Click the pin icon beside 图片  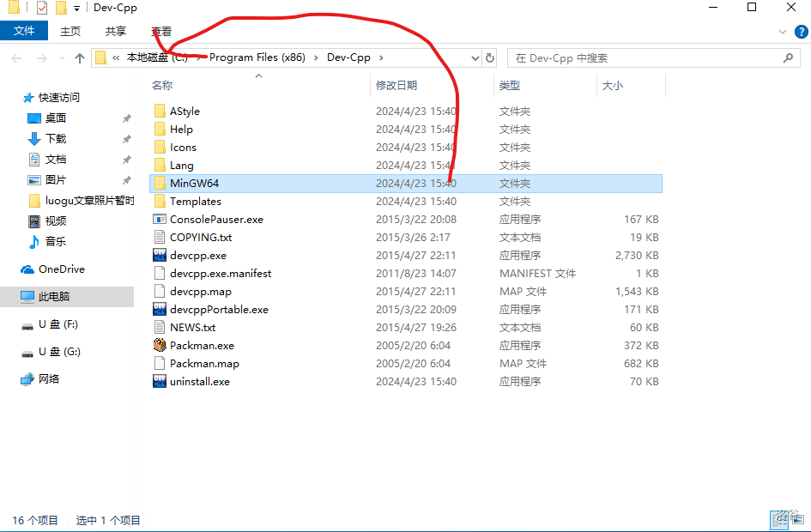(x=126, y=180)
